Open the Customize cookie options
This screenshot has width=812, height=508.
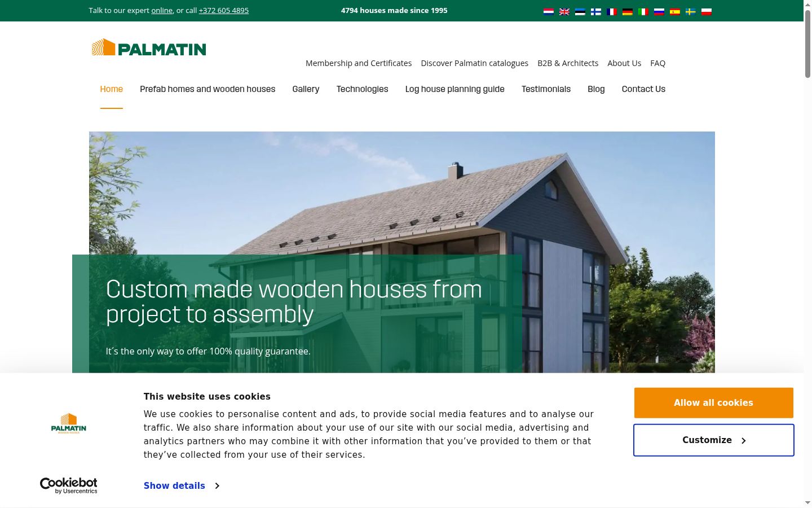714,440
